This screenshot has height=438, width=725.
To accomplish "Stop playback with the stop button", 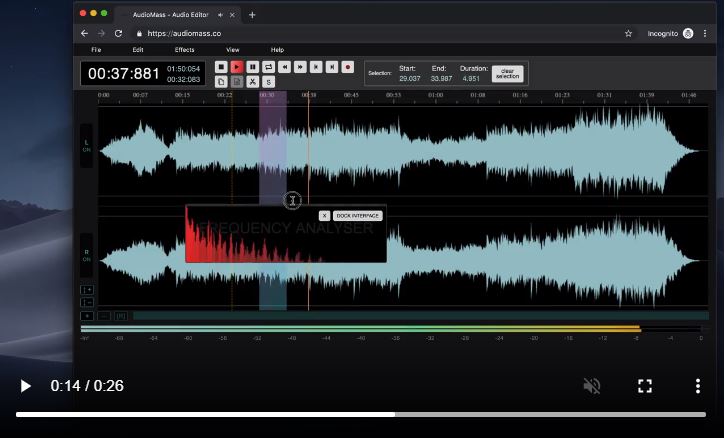I will coord(221,67).
